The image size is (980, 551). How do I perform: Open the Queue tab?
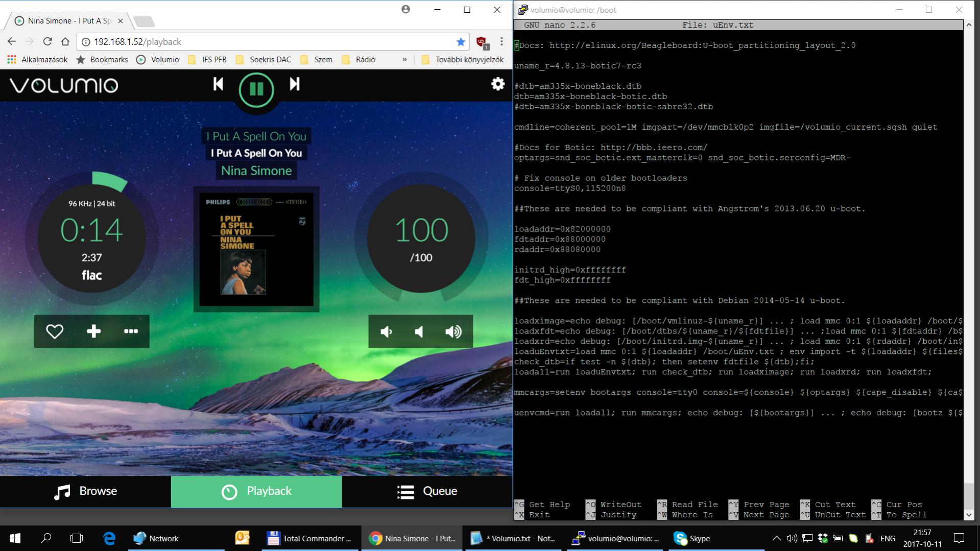pos(427,491)
